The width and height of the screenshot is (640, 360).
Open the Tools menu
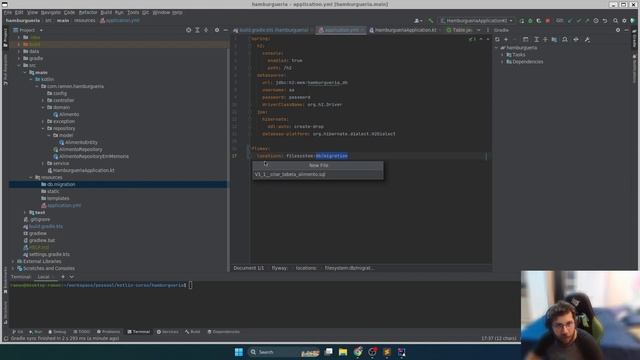click(x=133, y=13)
